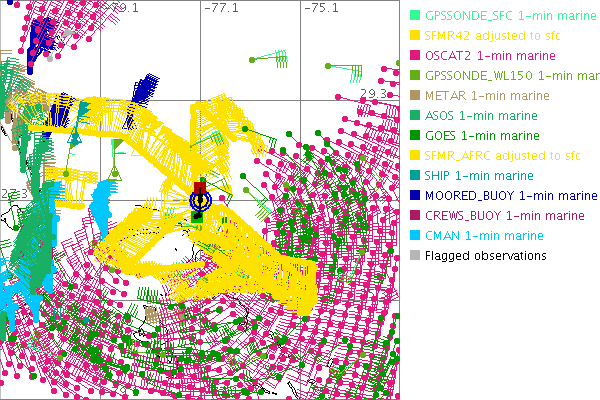Screen dimensions: 600x400
Task: Click the 29.3 latitude grid label
Action: (x=374, y=93)
